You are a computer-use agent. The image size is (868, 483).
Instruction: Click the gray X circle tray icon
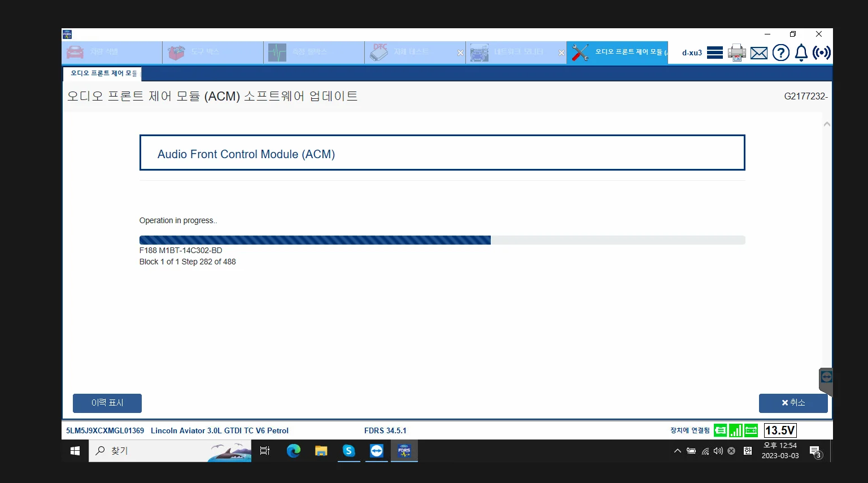[x=731, y=451]
